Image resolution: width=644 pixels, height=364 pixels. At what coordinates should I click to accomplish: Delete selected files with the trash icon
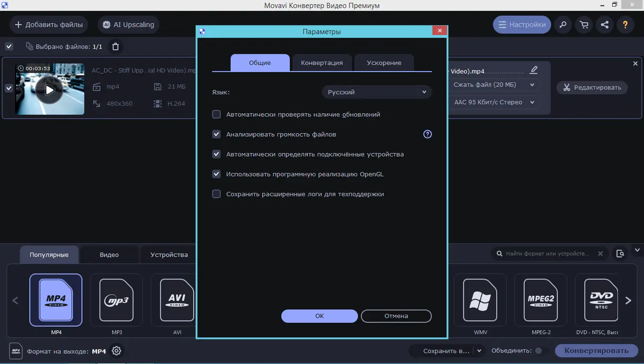tap(115, 46)
